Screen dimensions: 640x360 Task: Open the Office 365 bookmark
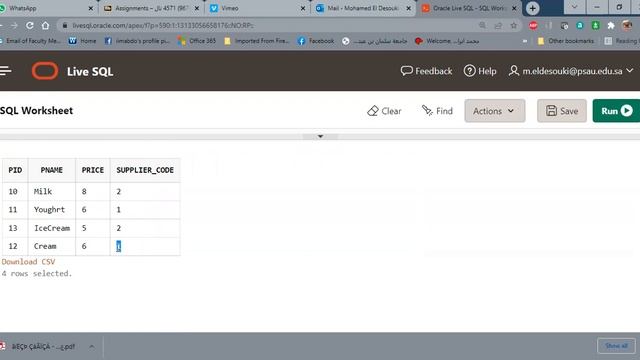197,41
